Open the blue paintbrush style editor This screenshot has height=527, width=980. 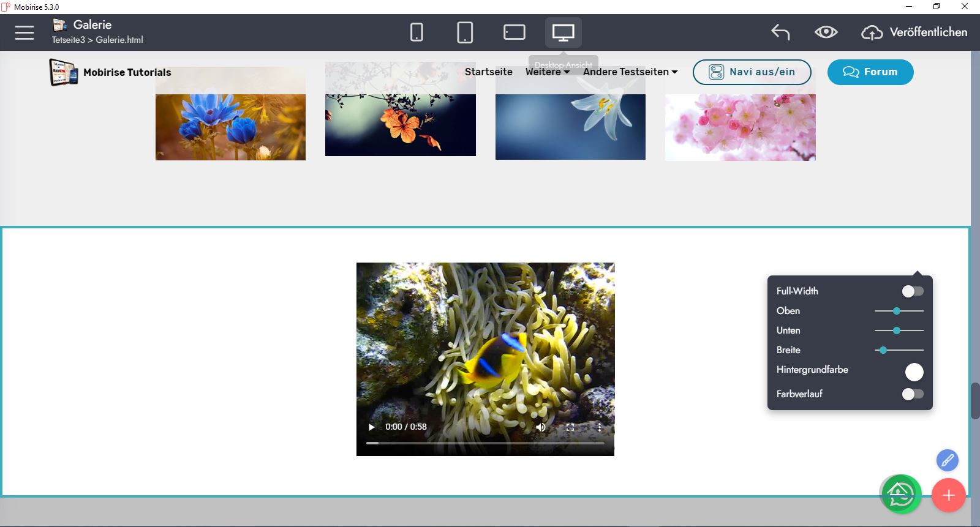coord(947,460)
